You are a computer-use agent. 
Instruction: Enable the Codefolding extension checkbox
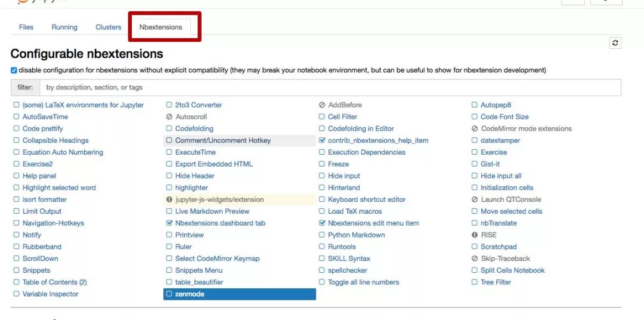[169, 129]
